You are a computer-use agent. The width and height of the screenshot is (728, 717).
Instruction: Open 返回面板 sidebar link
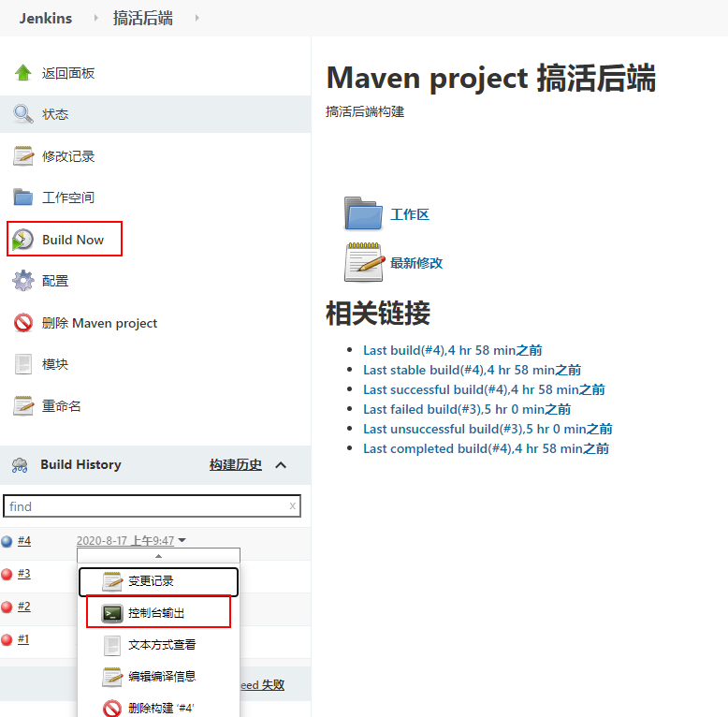[x=68, y=73]
